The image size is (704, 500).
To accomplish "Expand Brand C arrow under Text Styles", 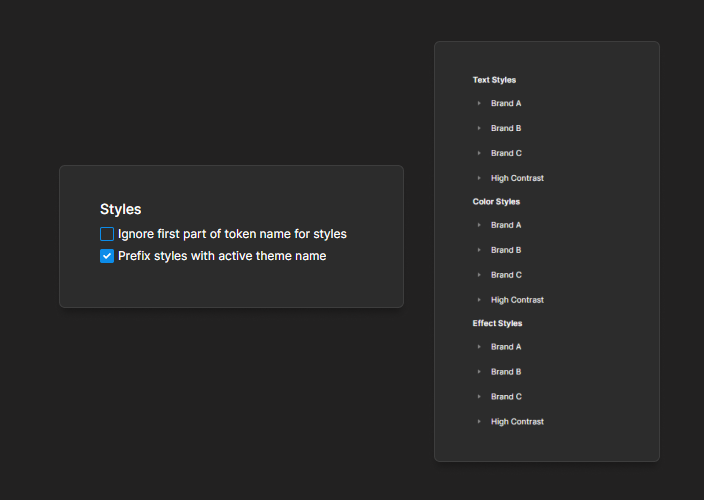I will tap(479, 153).
